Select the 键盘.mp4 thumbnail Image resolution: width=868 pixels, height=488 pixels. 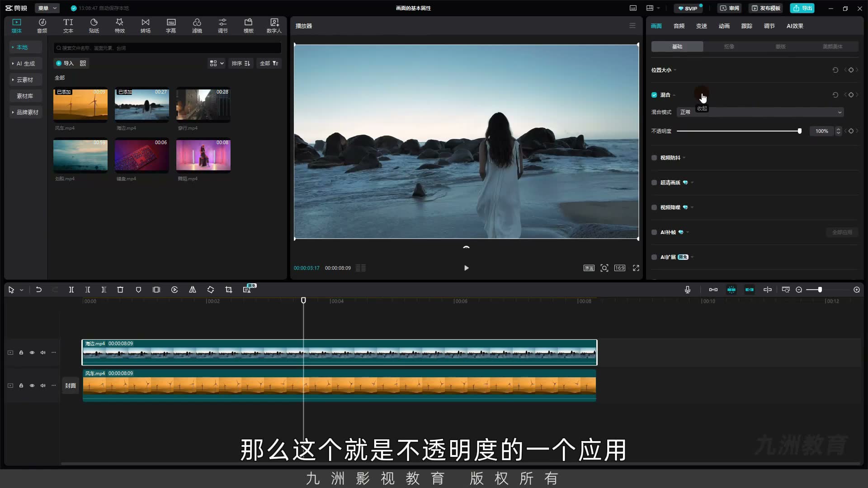[142, 155]
